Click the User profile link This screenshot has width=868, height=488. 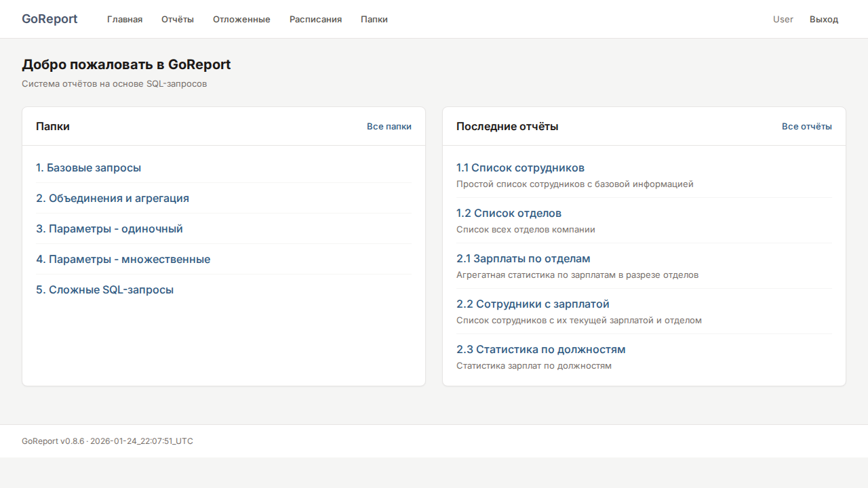coord(783,19)
